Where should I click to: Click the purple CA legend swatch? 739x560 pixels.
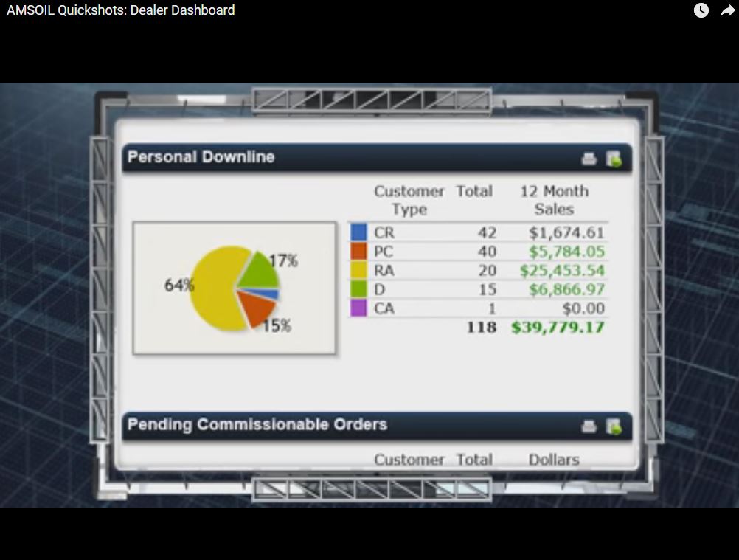pos(358,308)
